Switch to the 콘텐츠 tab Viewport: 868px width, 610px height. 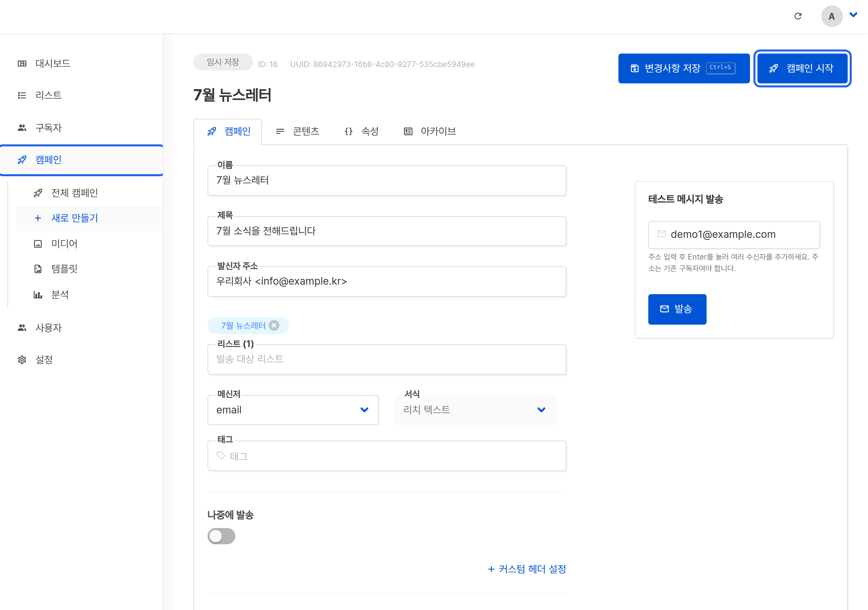click(x=297, y=131)
